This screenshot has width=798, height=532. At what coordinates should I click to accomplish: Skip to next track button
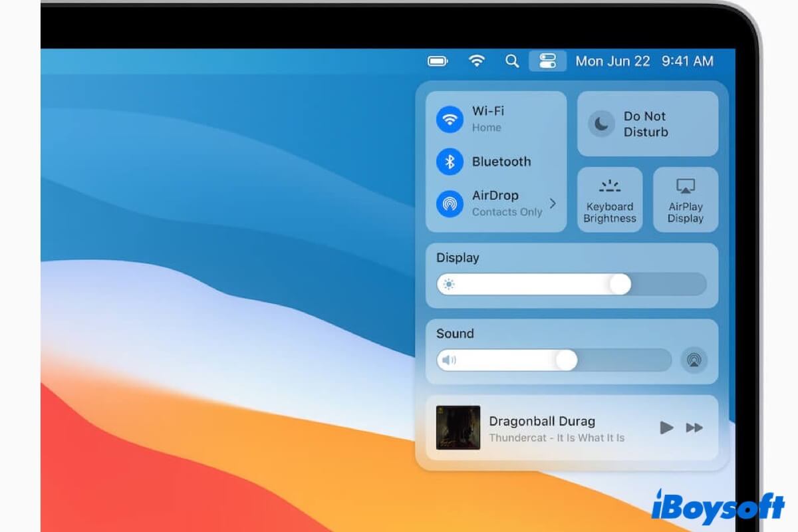tap(694, 428)
